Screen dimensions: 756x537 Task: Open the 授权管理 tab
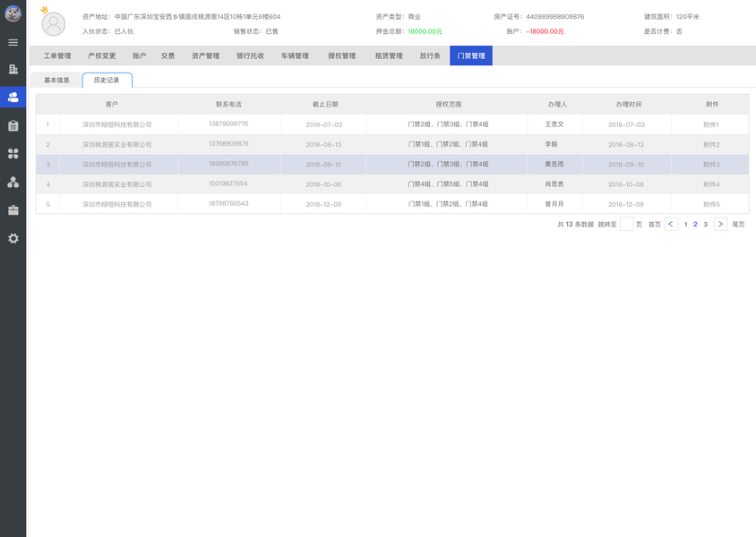pos(342,55)
